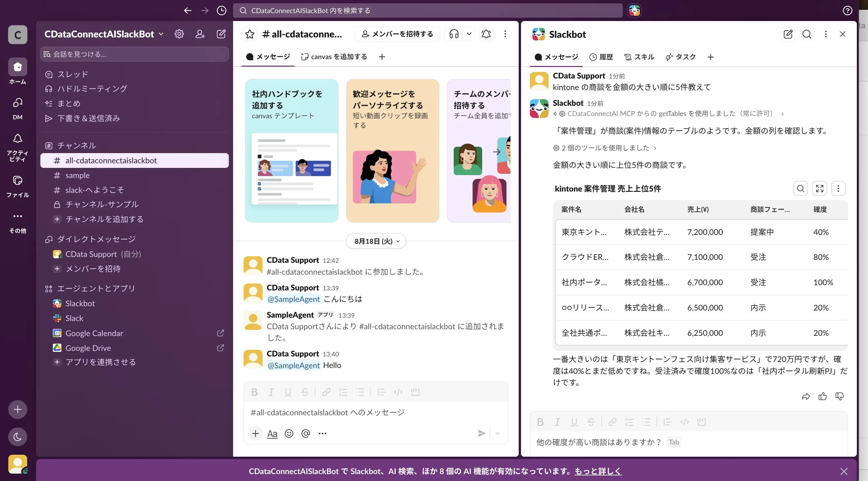
Task: Close the Slackbot panel
Action: pos(842,34)
